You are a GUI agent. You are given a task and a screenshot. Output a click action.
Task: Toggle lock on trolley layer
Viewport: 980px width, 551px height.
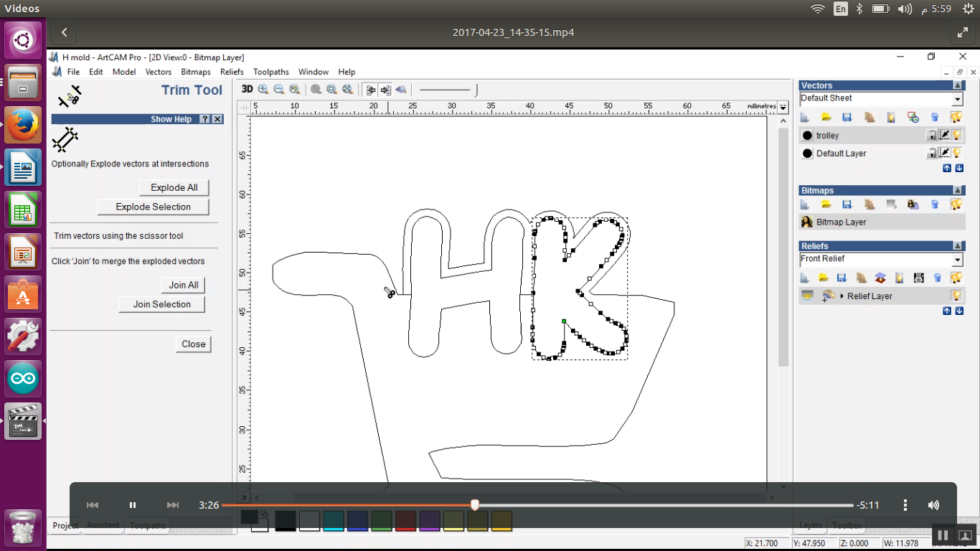(x=932, y=135)
